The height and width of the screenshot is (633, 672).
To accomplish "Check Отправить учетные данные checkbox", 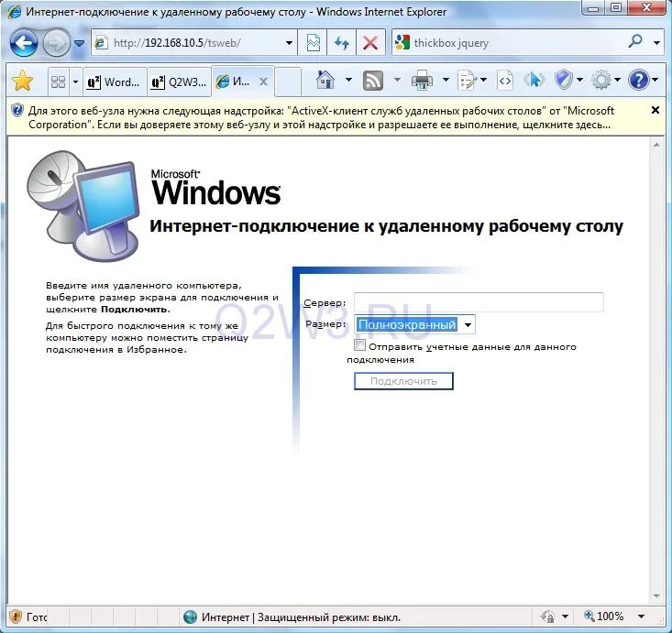I will 360,344.
